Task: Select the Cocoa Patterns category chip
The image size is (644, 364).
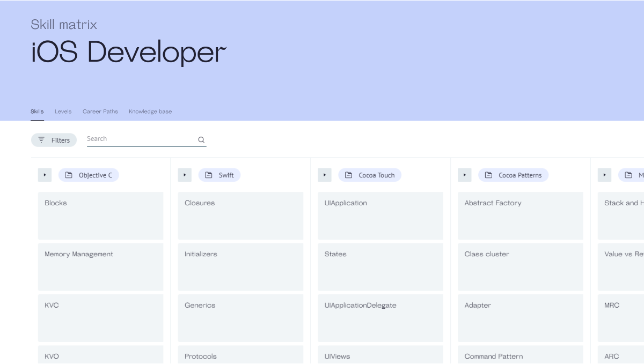Action: 514,175
